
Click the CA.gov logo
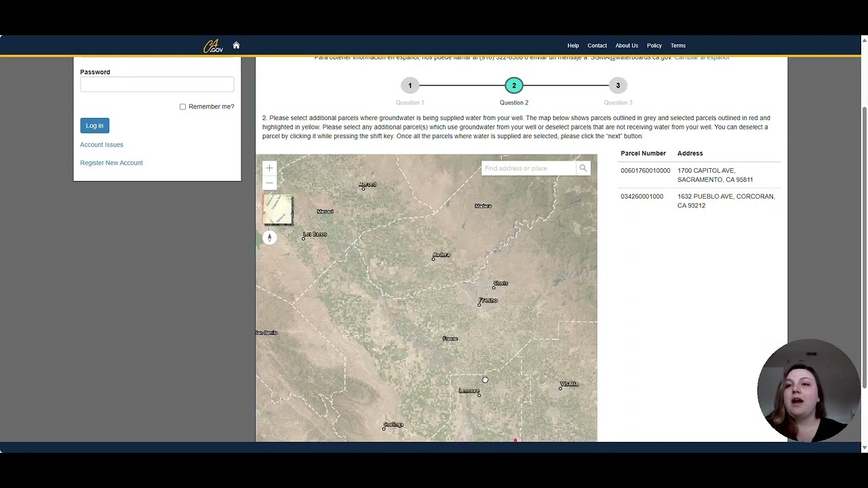click(213, 46)
